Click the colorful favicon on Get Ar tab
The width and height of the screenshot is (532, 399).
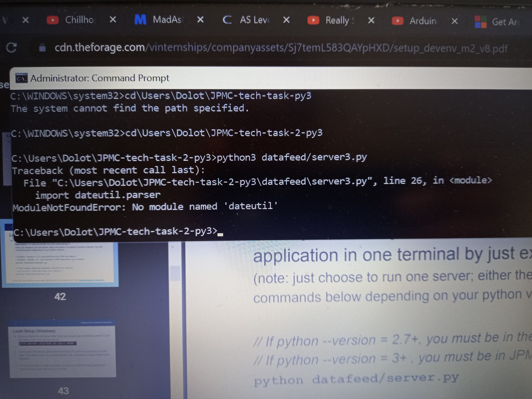click(481, 22)
